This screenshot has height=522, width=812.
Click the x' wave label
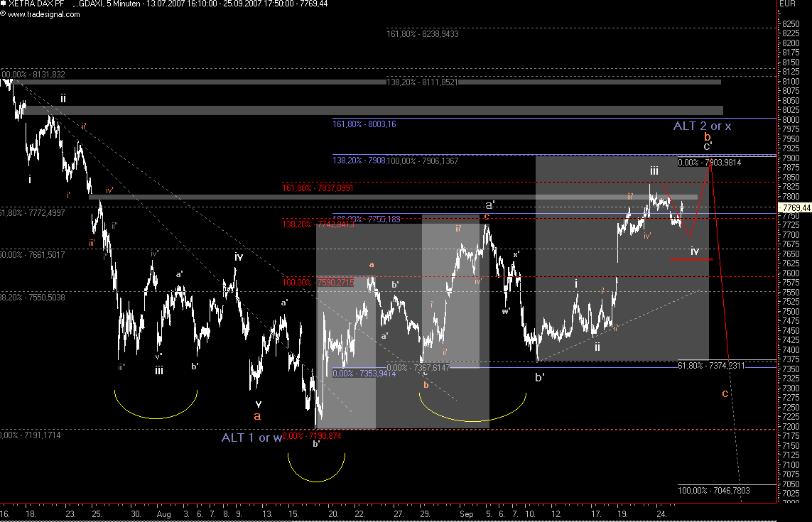point(516,254)
